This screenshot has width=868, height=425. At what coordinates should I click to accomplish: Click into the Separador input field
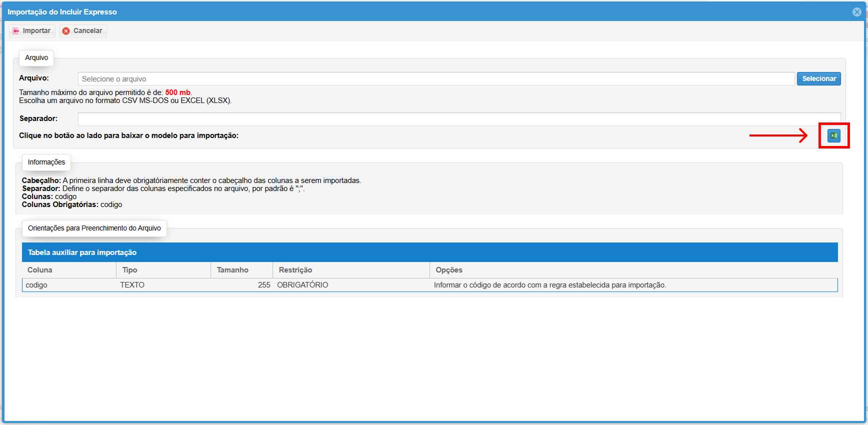(x=458, y=119)
